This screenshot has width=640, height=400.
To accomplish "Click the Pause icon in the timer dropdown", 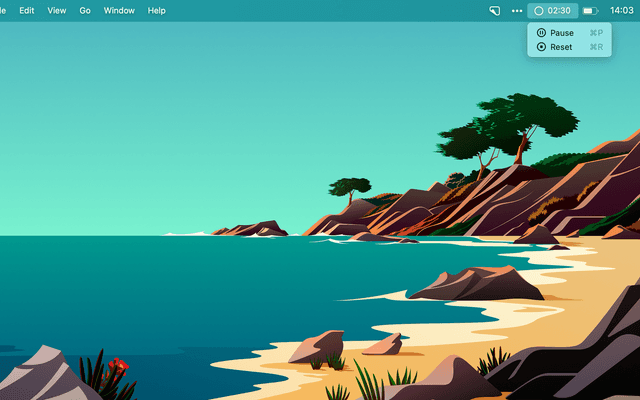I will (x=541, y=33).
